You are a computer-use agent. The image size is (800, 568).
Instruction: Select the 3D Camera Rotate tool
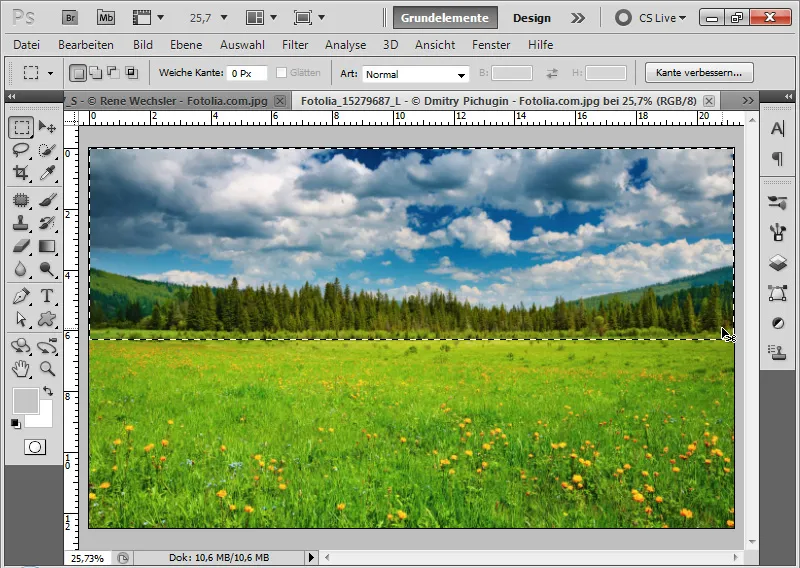pos(47,346)
